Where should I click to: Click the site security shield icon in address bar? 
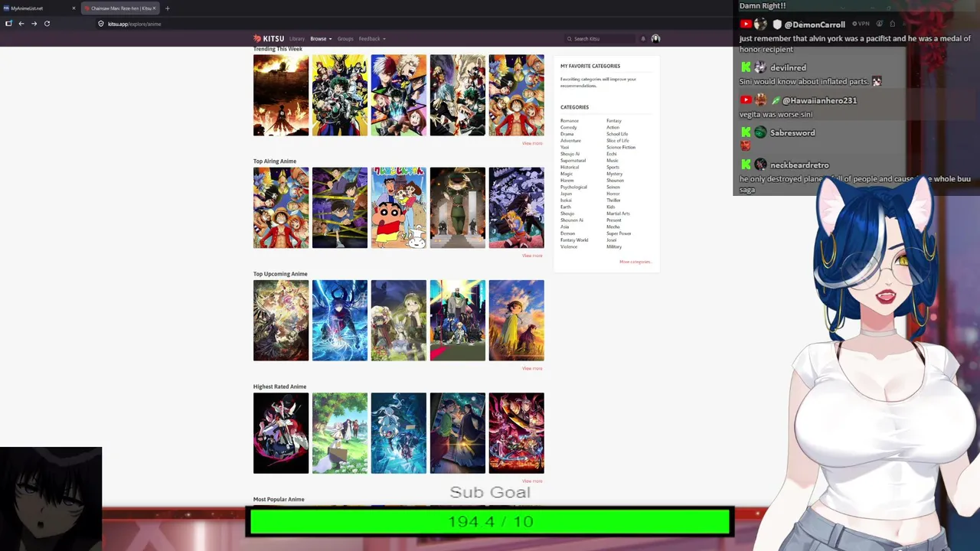[x=101, y=24]
